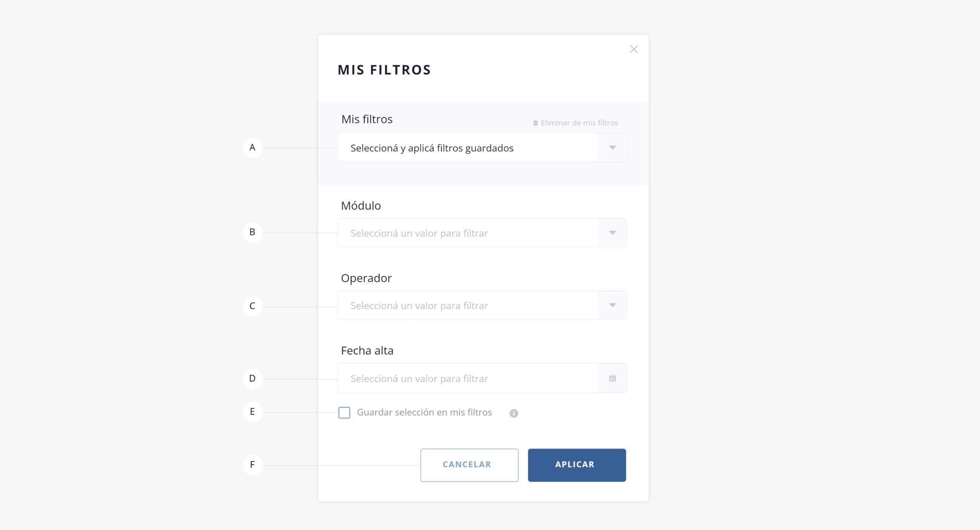This screenshot has width=980, height=530.
Task: Click the annotation marker labeled F
Action: point(253,465)
